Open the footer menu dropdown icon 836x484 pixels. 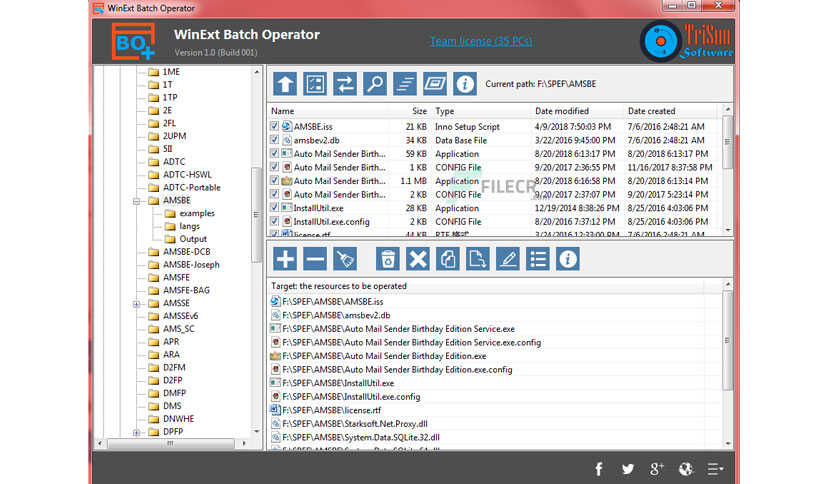tap(715, 469)
